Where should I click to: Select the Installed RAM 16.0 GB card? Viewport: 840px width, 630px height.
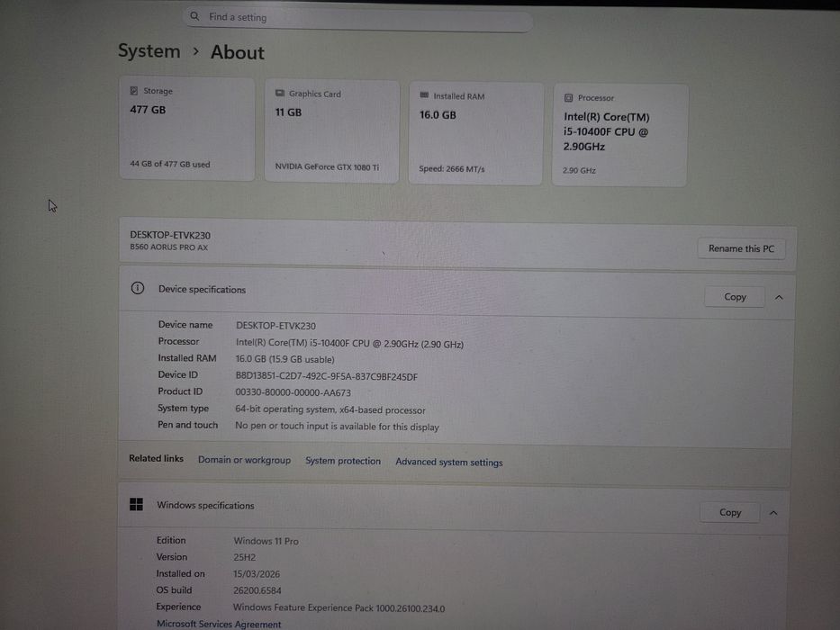(475, 133)
